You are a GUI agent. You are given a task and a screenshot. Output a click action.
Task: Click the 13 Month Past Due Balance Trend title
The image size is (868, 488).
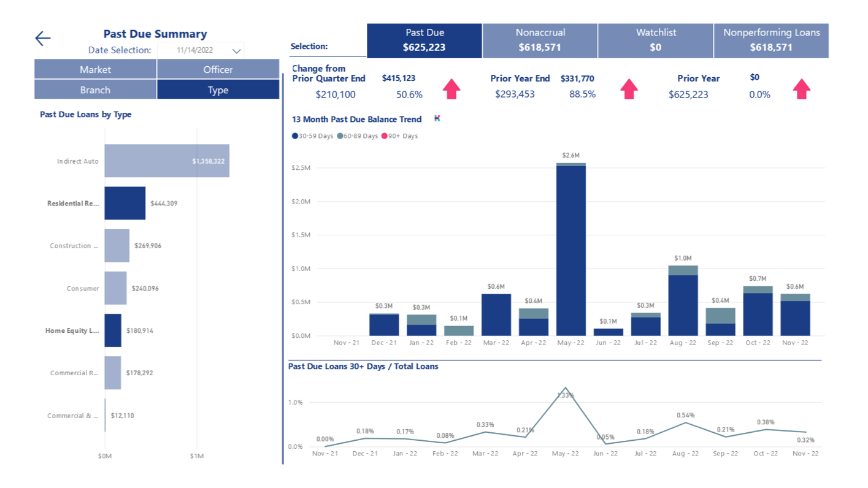[x=356, y=119]
